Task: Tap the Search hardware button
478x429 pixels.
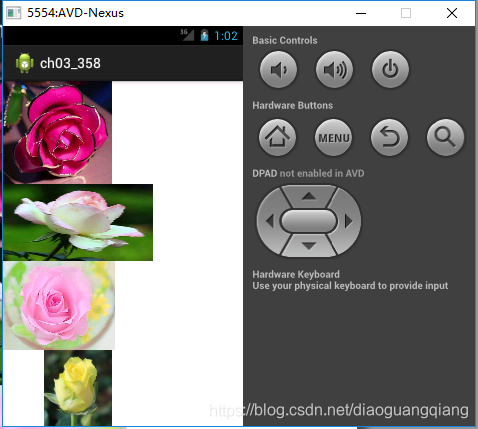Action: tap(445, 137)
